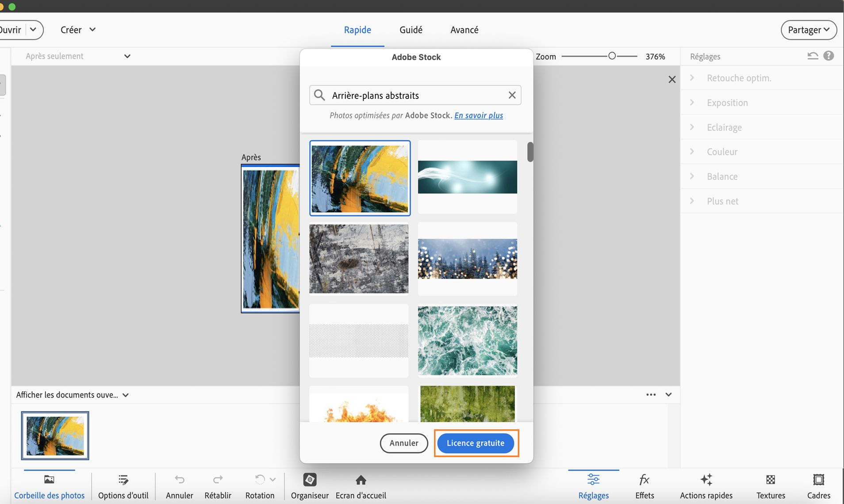Show Options d'outil panel
Screen dimensions: 844x504
click(x=123, y=486)
